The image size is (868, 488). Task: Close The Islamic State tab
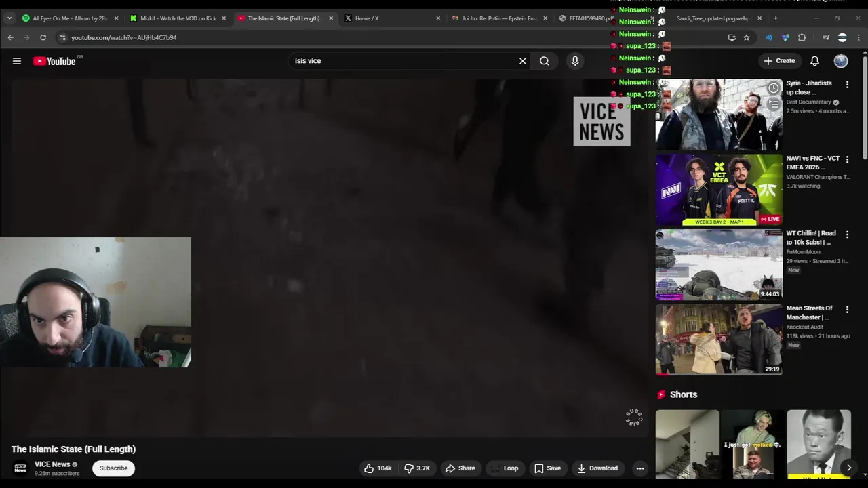pyautogui.click(x=331, y=18)
